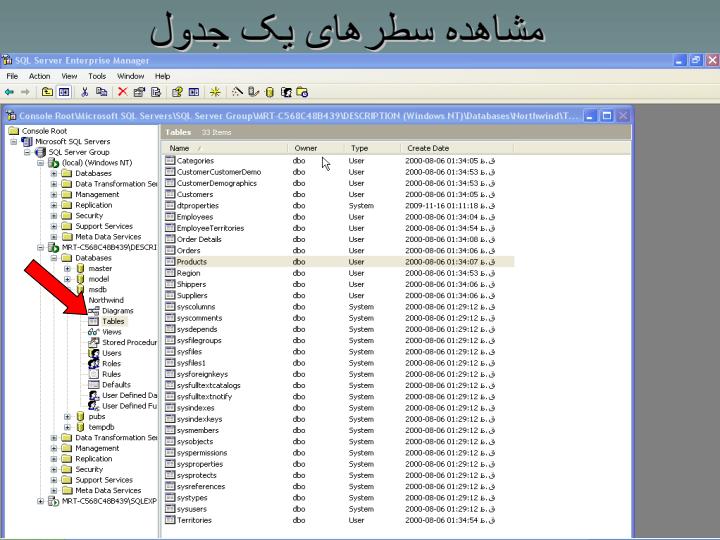Expand the pubs database node
This screenshot has width=720, height=540.
coord(67,416)
